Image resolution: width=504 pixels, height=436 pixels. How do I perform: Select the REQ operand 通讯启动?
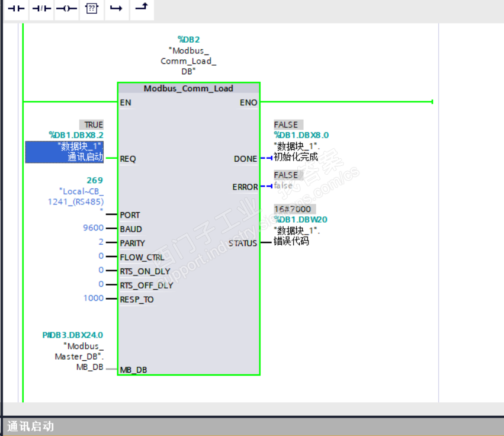click(65, 152)
